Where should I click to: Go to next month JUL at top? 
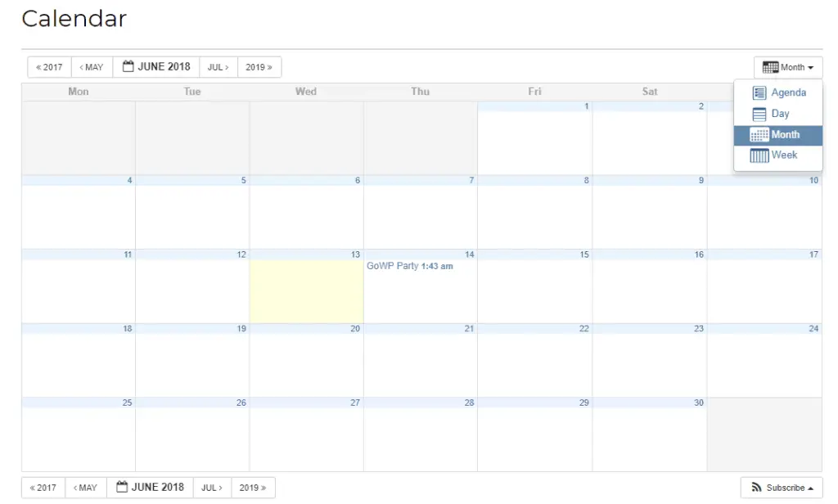218,67
